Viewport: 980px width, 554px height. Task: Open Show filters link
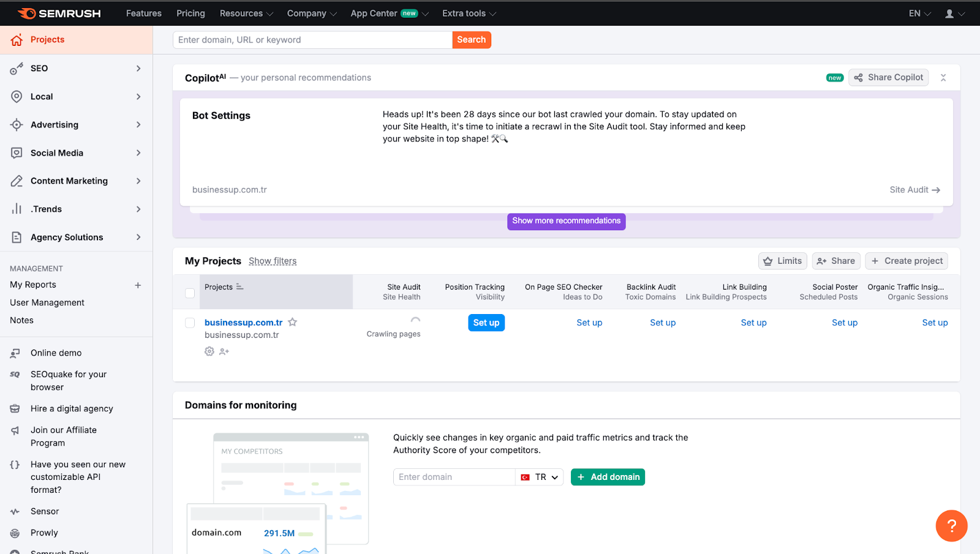tap(273, 261)
